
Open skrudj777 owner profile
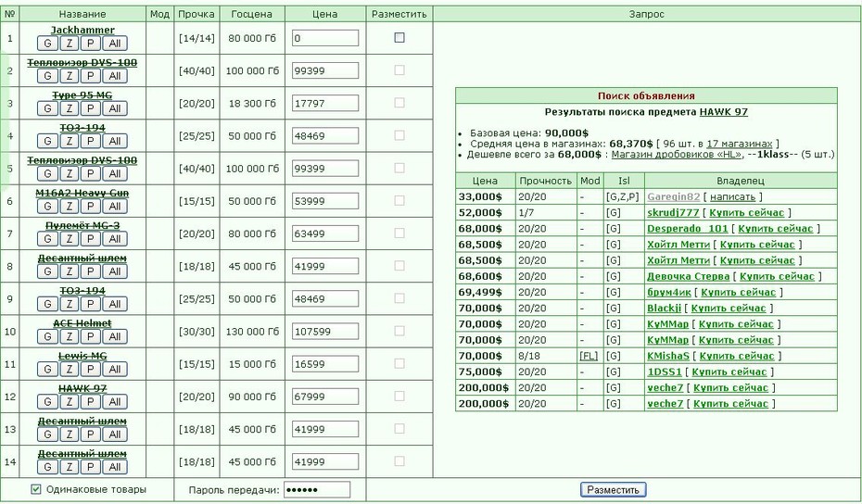(x=673, y=213)
